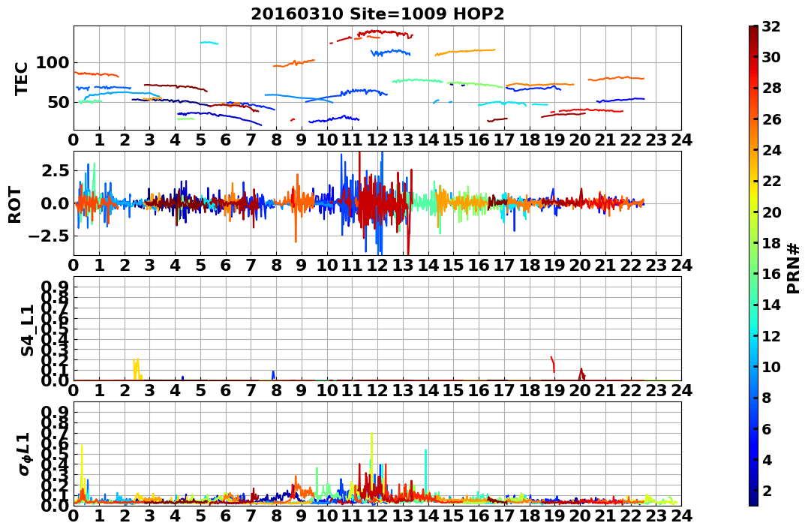Screen dimensions: 808x532
Task: Pick colorbar tick label 20
Action: click(x=771, y=212)
